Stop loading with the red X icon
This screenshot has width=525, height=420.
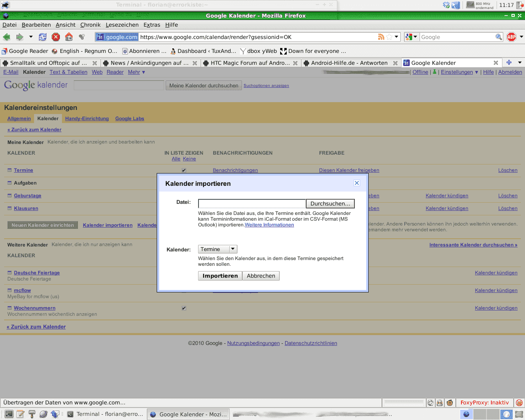(56, 37)
